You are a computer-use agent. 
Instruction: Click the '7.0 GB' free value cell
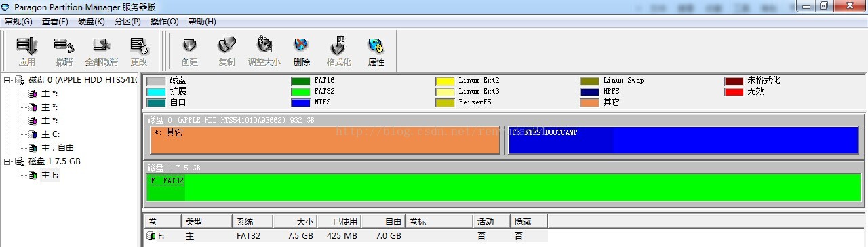click(x=389, y=236)
